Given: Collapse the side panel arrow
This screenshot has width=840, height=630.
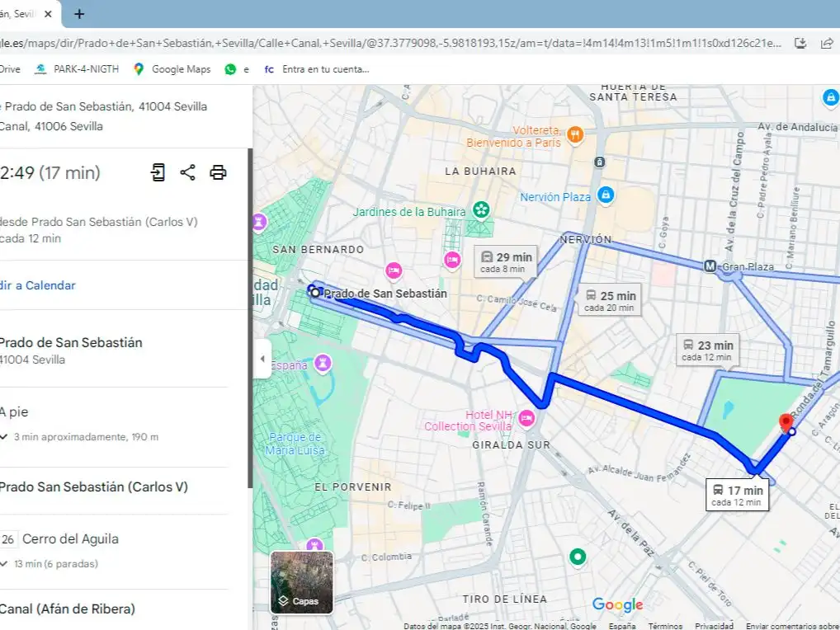Looking at the screenshot, I should point(262,359).
